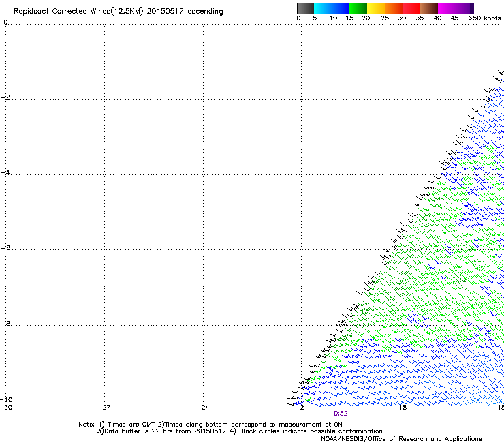Click the 'Rapidscat Corrected Winds(12.5KM)' title text
This screenshot has height=443, width=504.
78,12
